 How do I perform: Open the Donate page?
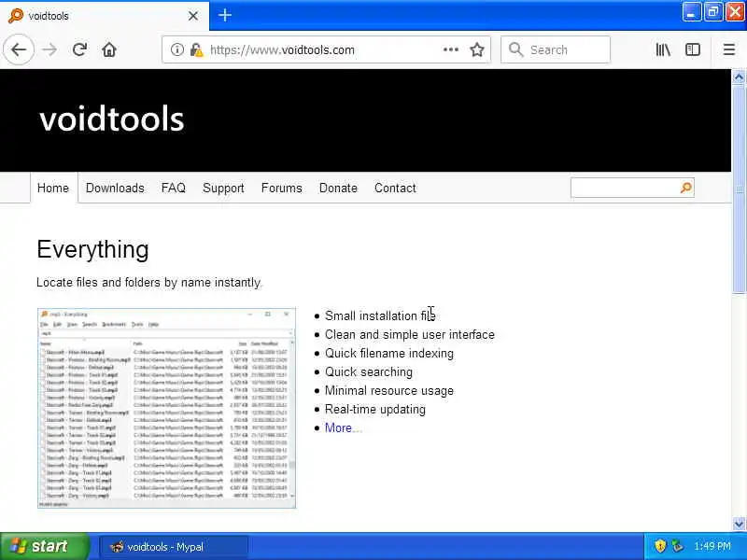pyautogui.click(x=338, y=189)
